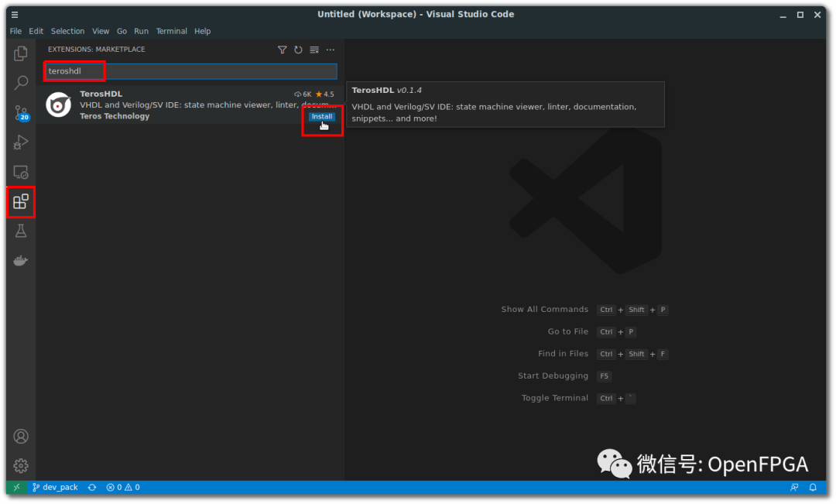Open the Terminal menu

(x=171, y=32)
